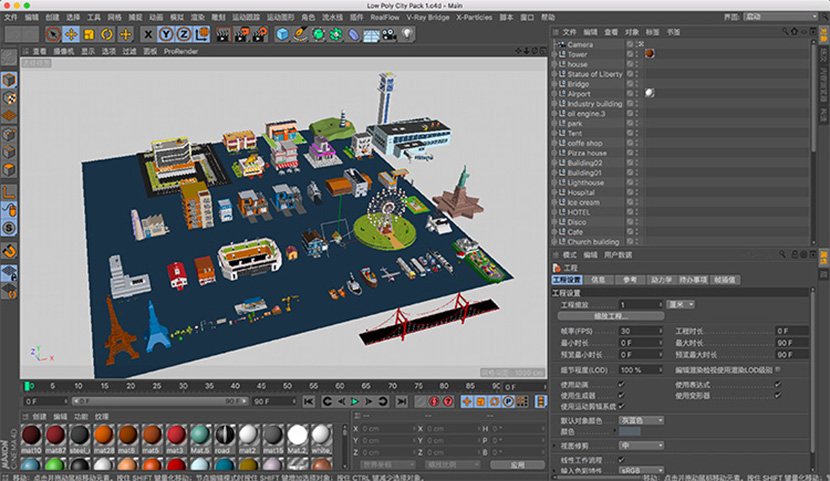
Task: Switch to the 动力学 tab
Action: 661,280
